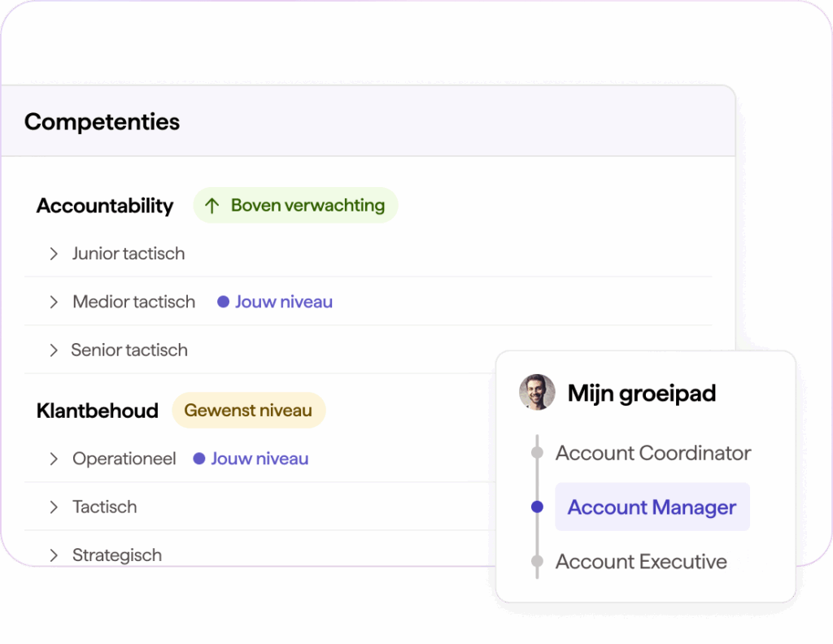Click the up arrow in Boven verwachting badge

pos(212,206)
